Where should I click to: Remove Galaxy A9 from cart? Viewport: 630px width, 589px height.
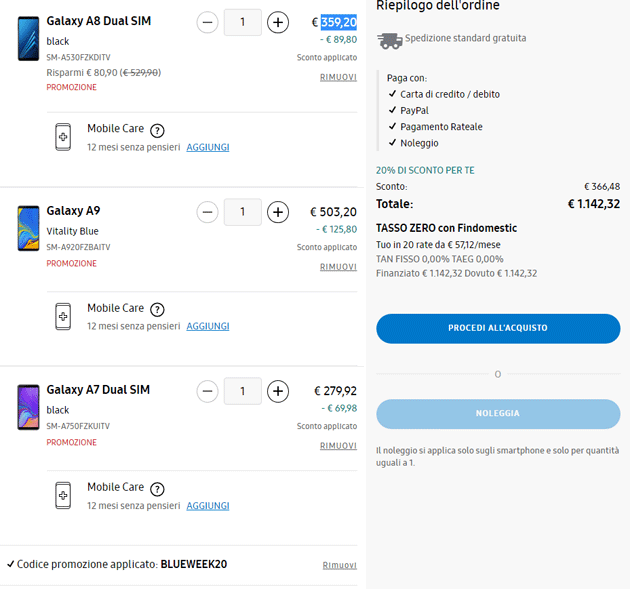338,267
